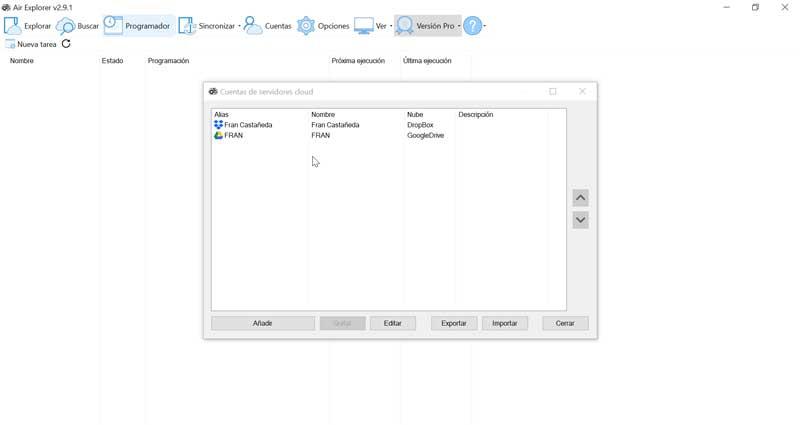The image size is (800, 425).
Task: Click the Añade account button
Action: (263, 323)
